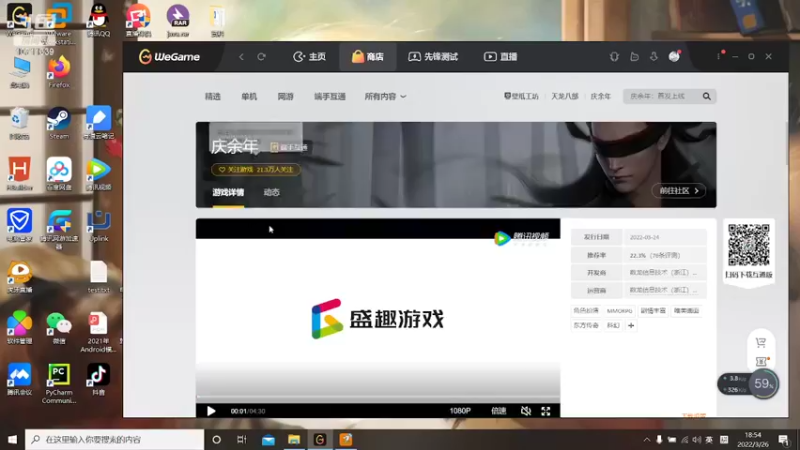Open the taskbar clock showing 18:54
The image size is (800, 450).
(x=753, y=439)
